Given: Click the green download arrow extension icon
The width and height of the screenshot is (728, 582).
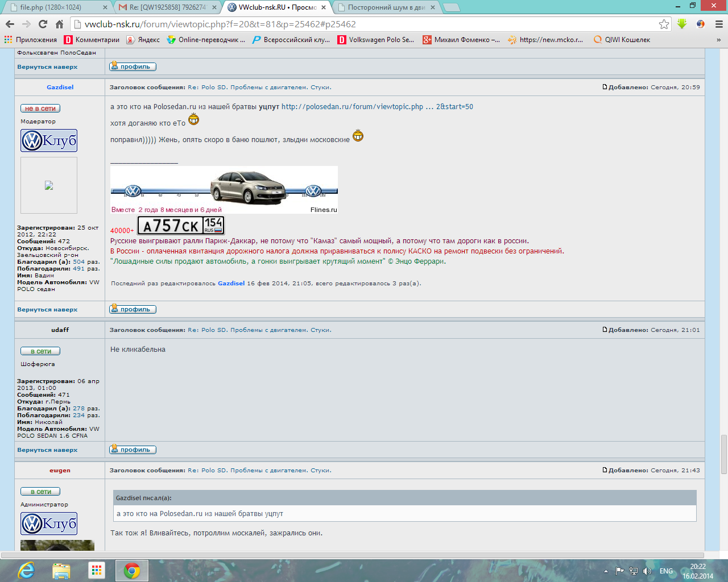Looking at the screenshot, I should (682, 24).
